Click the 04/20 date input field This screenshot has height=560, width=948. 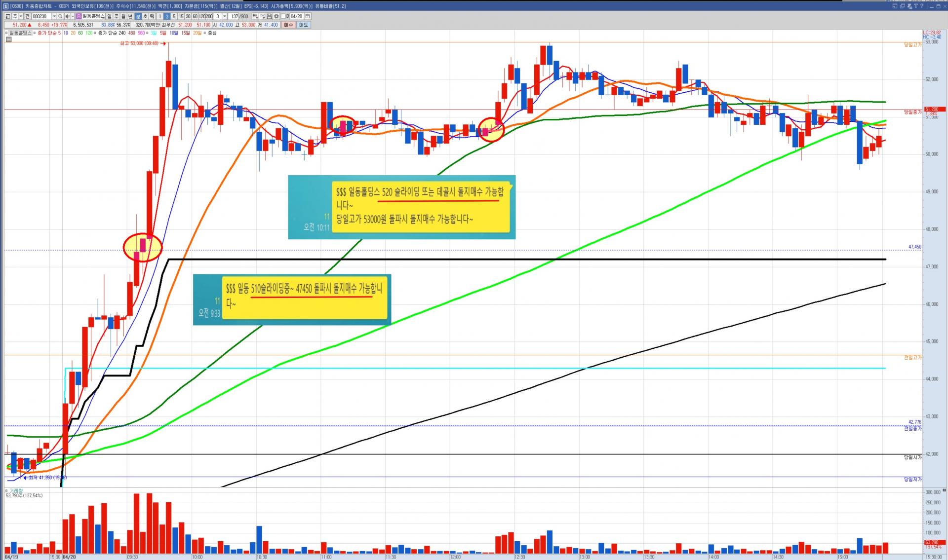click(x=296, y=16)
